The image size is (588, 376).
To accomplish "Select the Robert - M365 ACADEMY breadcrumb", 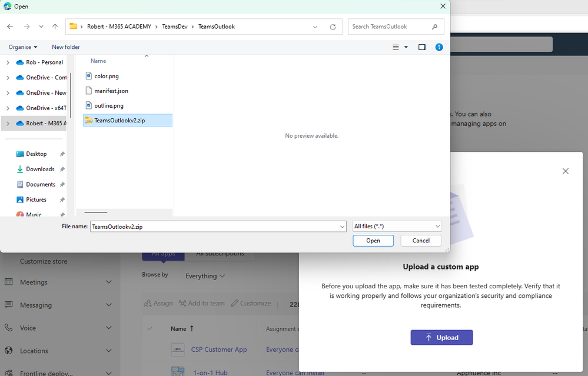I will click(119, 26).
